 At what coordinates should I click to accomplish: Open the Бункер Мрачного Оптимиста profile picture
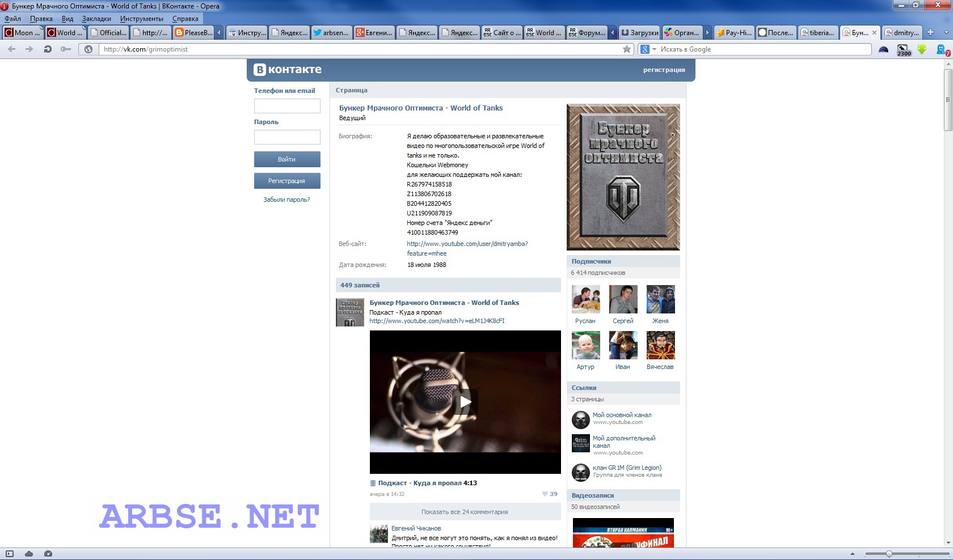click(x=623, y=177)
